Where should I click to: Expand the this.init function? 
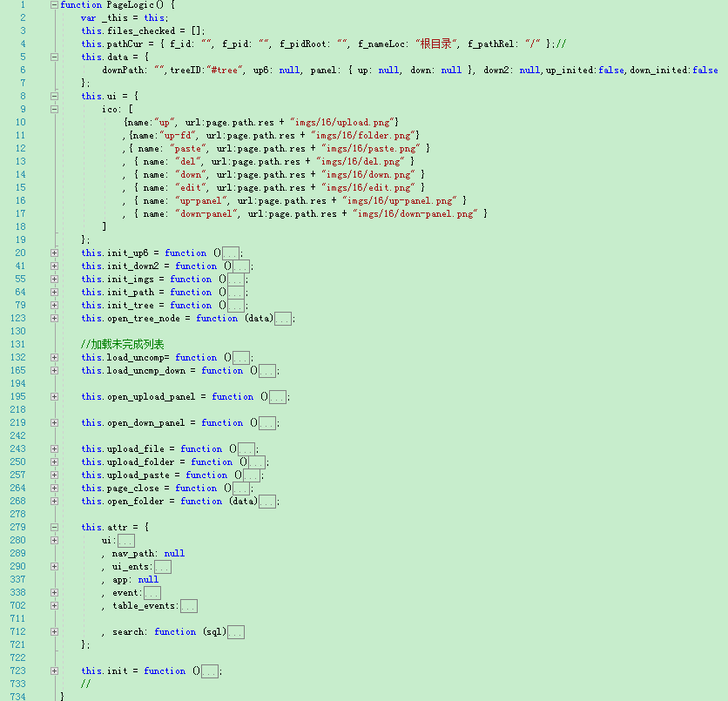click(54, 671)
